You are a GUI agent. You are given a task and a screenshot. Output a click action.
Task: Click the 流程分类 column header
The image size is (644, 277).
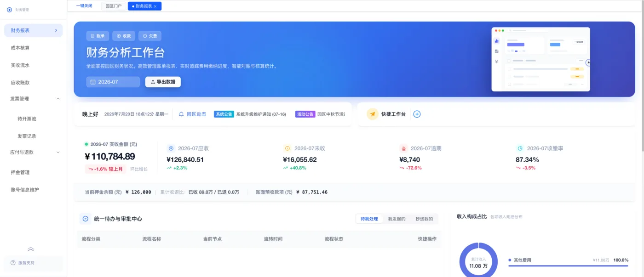click(91, 239)
